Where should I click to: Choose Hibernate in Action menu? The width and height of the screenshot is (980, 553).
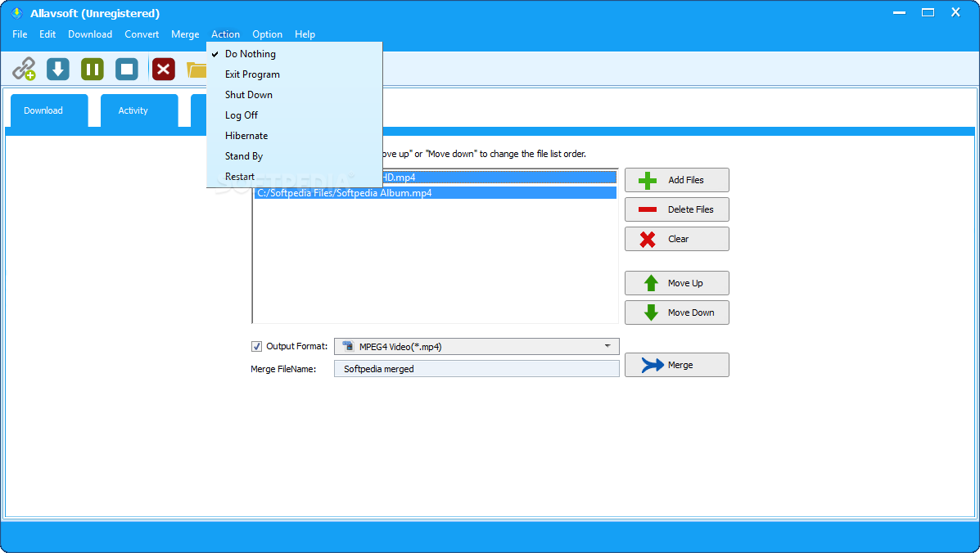coord(295,136)
